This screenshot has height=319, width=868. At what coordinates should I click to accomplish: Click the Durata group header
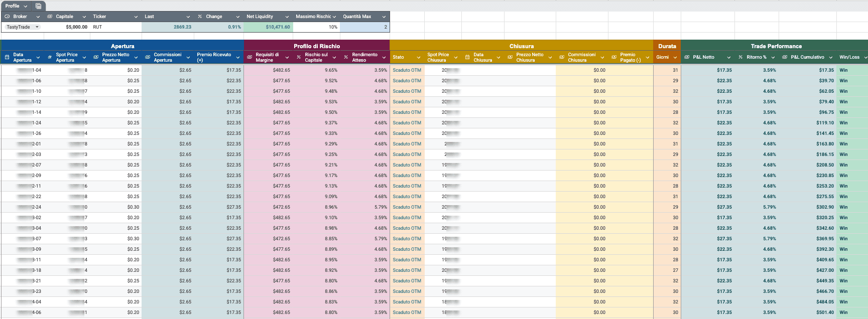667,46
